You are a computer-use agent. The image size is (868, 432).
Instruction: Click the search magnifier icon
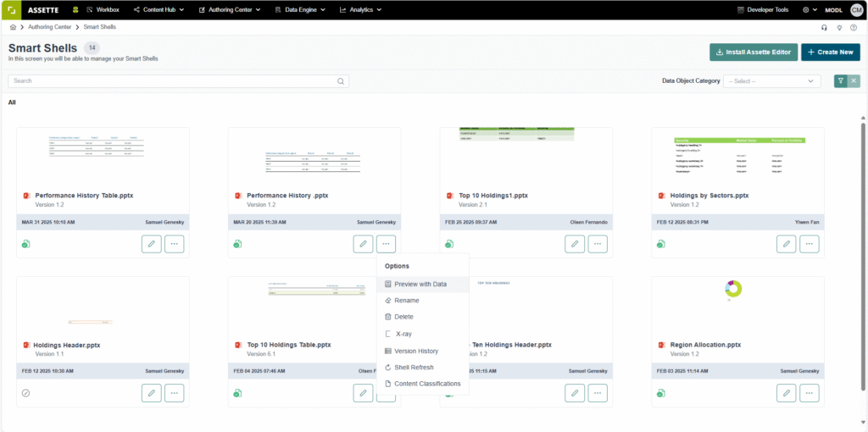pos(341,80)
